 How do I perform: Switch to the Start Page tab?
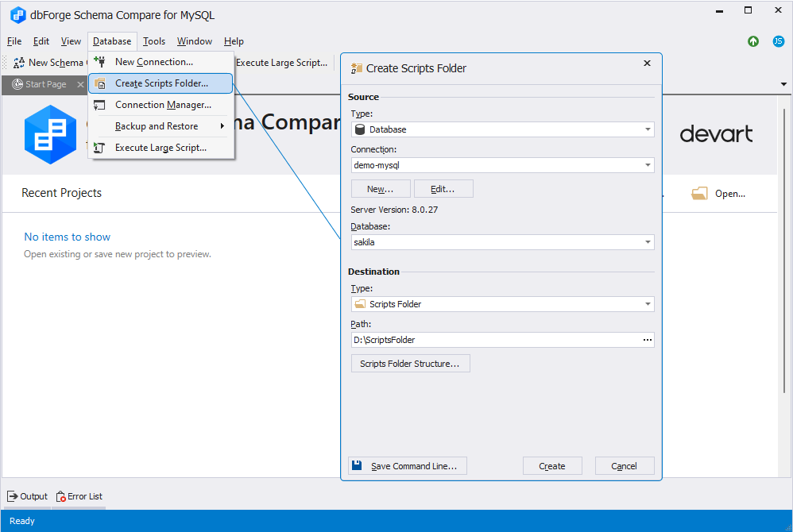point(46,84)
